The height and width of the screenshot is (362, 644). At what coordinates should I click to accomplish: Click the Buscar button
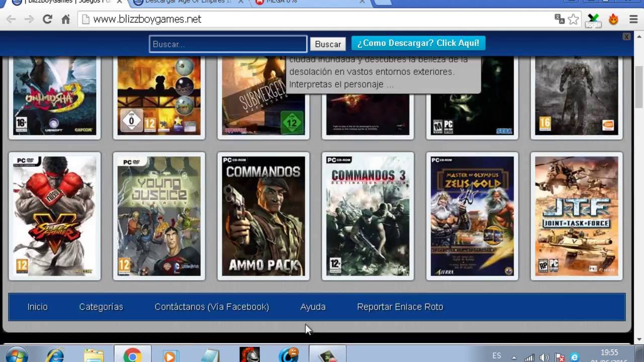coord(328,44)
